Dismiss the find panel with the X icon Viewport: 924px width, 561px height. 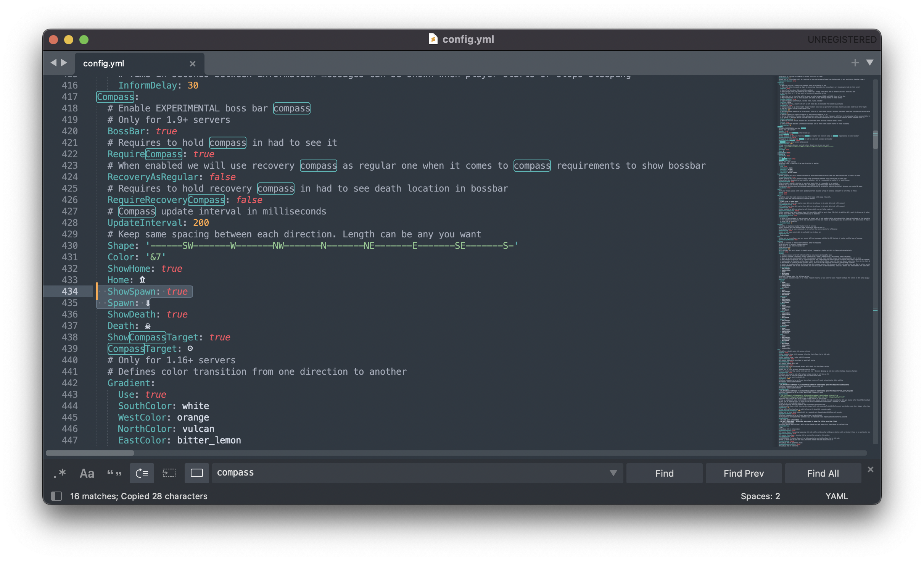coord(871,470)
